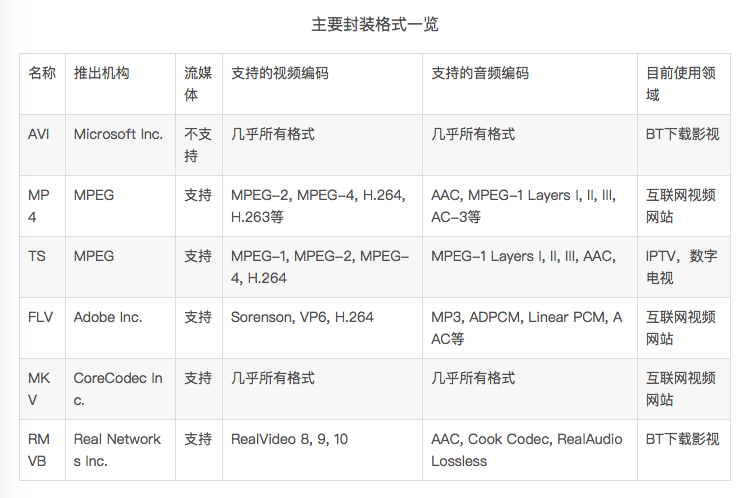The height and width of the screenshot is (498, 748).
Task: Click RealVideo 8, 9, 10 cell
Action: point(322,450)
